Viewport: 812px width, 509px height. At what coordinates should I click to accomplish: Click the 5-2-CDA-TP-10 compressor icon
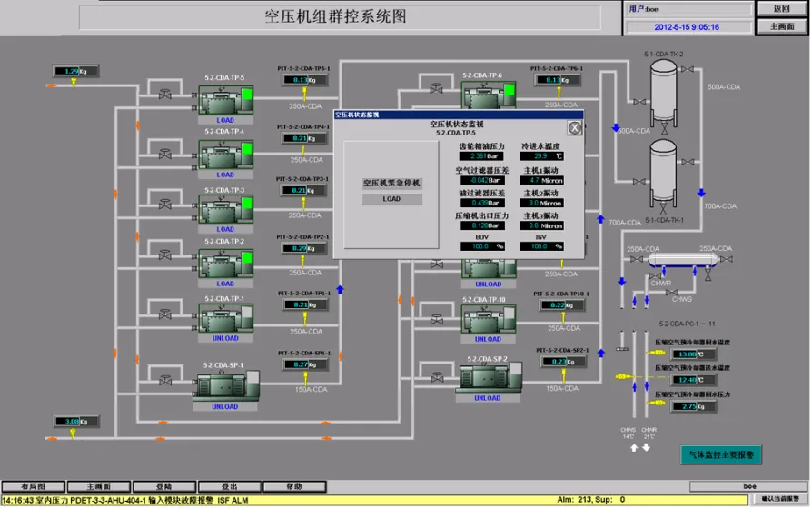[x=488, y=319]
